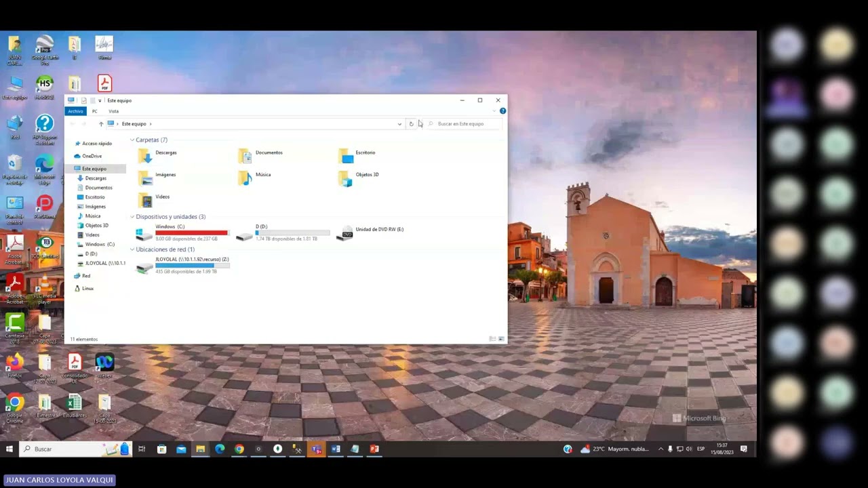The height and width of the screenshot is (488, 868).
Task: Collapse the Carpetas (7) group
Action: click(132, 140)
